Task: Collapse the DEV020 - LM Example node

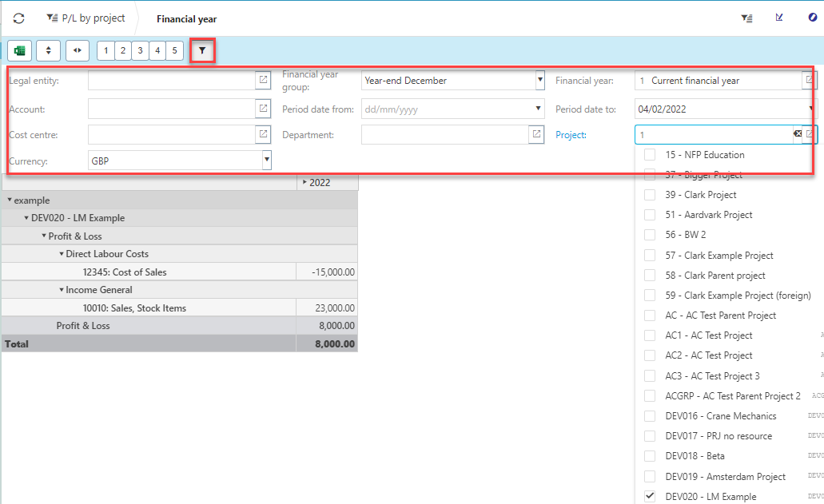Action: [x=26, y=217]
